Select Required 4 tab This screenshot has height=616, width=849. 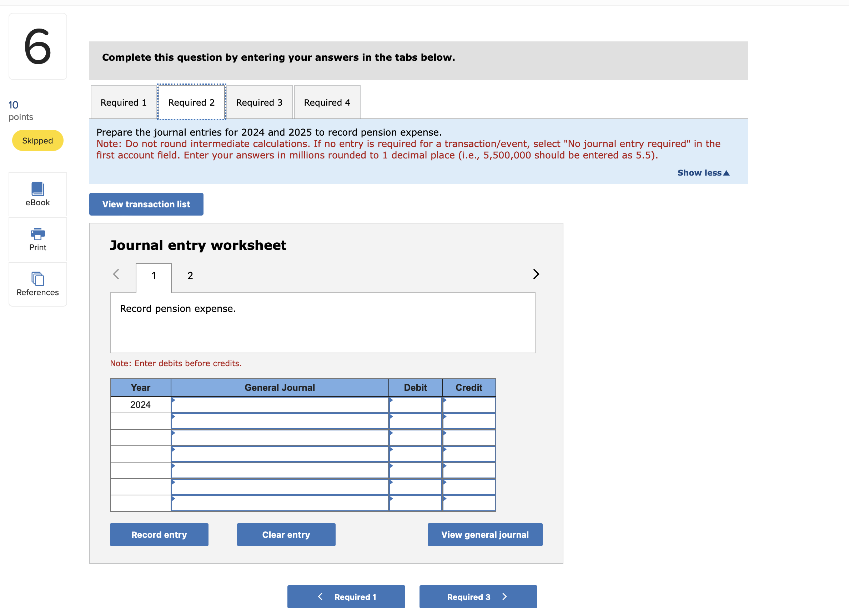pyautogui.click(x=327, y=102)
